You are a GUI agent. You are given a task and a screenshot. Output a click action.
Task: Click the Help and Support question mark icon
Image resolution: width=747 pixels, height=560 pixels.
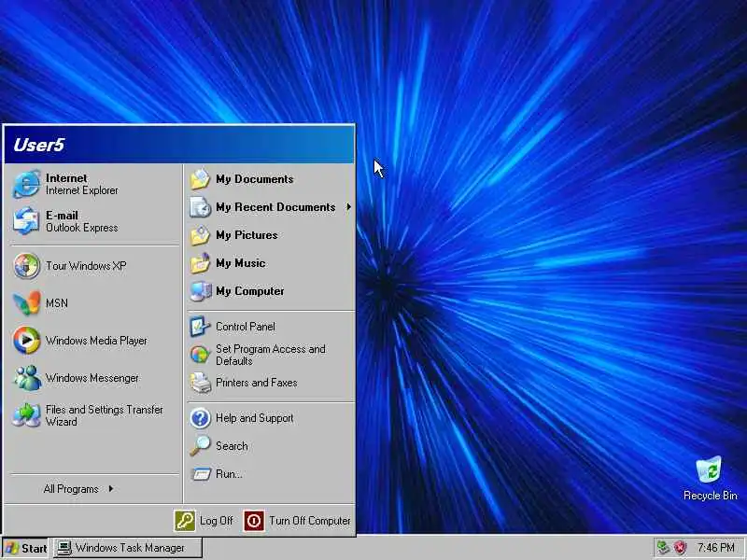pyautogui.click(x=200, y=418)
